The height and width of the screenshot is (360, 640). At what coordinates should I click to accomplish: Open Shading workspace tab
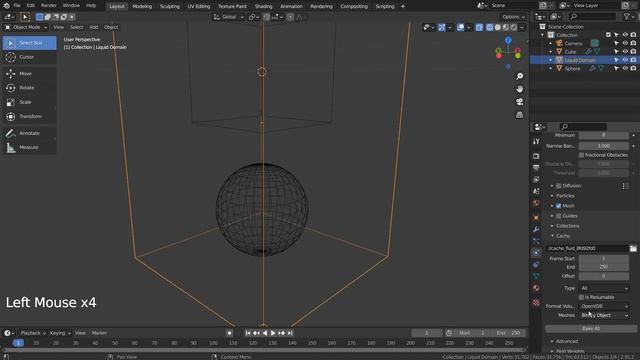point(264,6)
